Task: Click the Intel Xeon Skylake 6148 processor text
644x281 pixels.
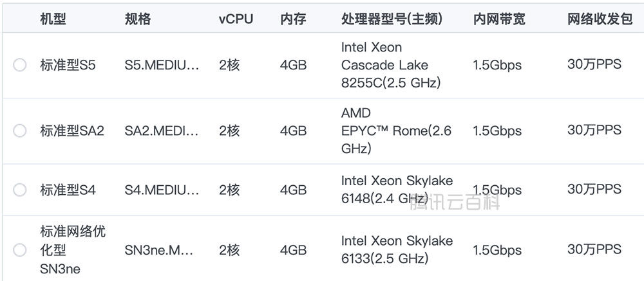Action: (397, 189)
